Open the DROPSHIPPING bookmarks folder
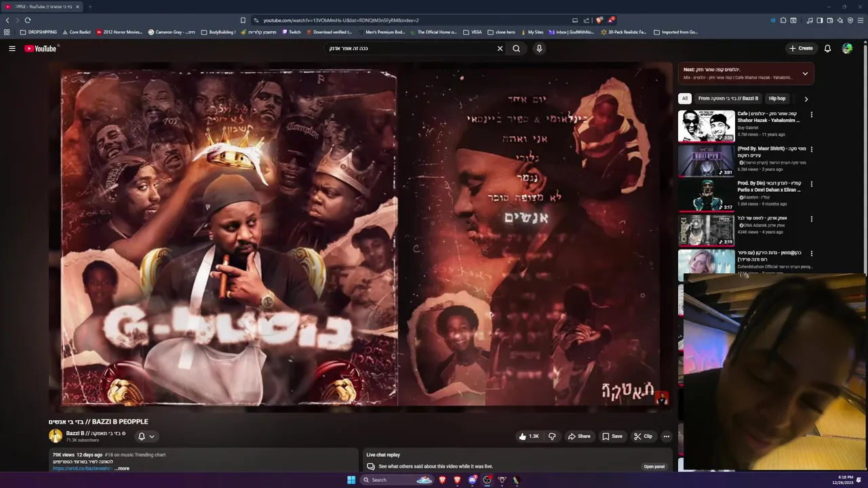 (x=39, y=32)
